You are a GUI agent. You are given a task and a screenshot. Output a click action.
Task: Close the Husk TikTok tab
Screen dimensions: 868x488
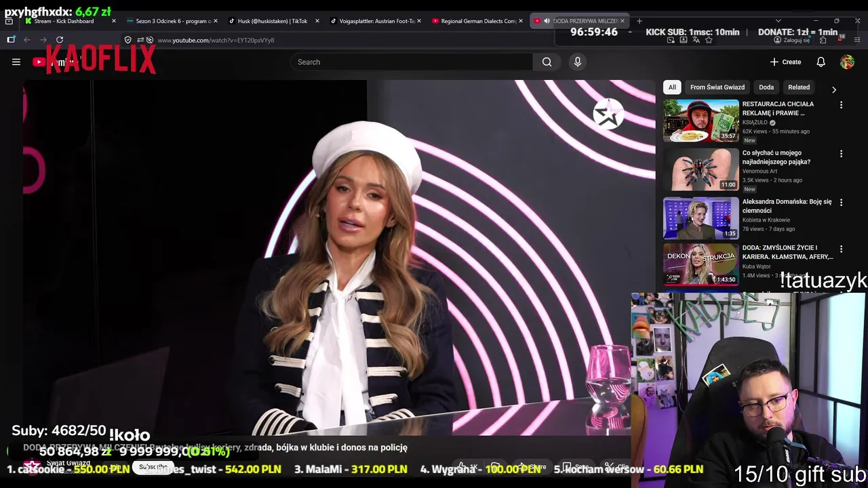(317, 21)
